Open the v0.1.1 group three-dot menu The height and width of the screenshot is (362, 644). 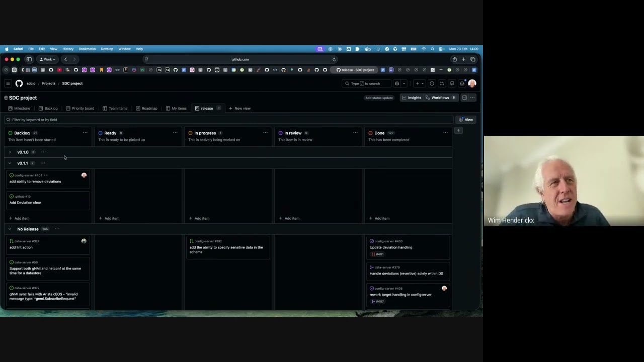(x=43, y=163)
